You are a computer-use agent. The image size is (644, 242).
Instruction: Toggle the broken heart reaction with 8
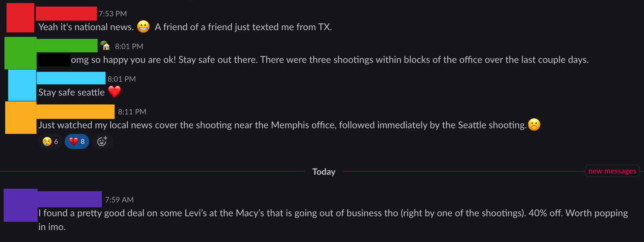tap(77, 141)
